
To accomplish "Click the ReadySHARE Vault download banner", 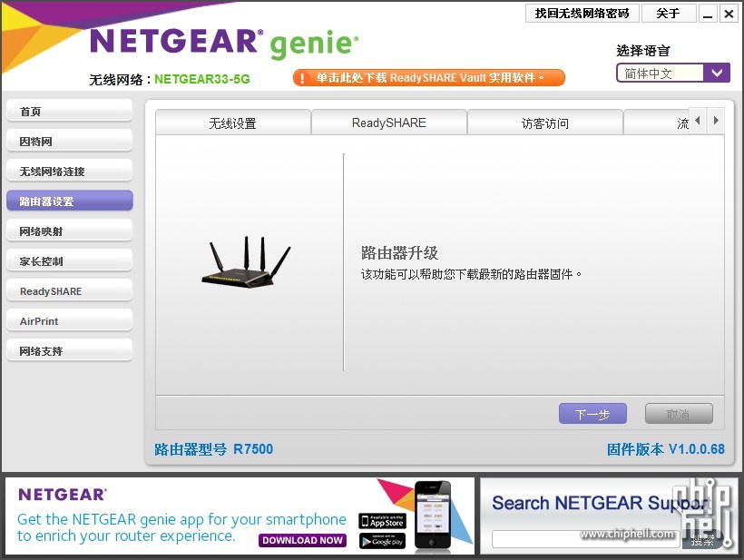I will point(429,77).
